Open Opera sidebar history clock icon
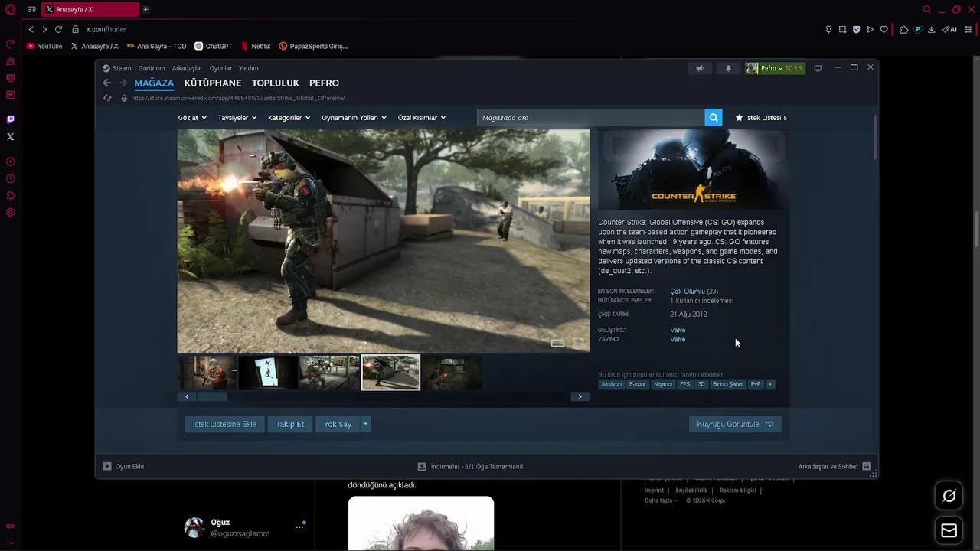The width and height of the screenshot is (980, 551). pyautogui.click(x=11, y=179)
